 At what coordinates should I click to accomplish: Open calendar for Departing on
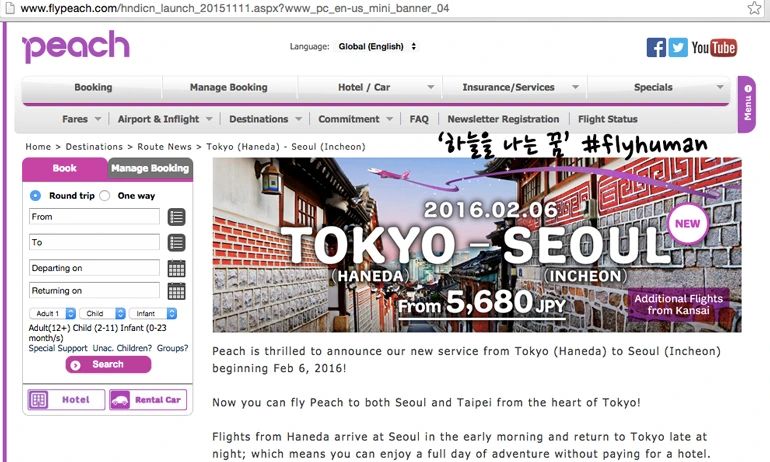[176, 269]
